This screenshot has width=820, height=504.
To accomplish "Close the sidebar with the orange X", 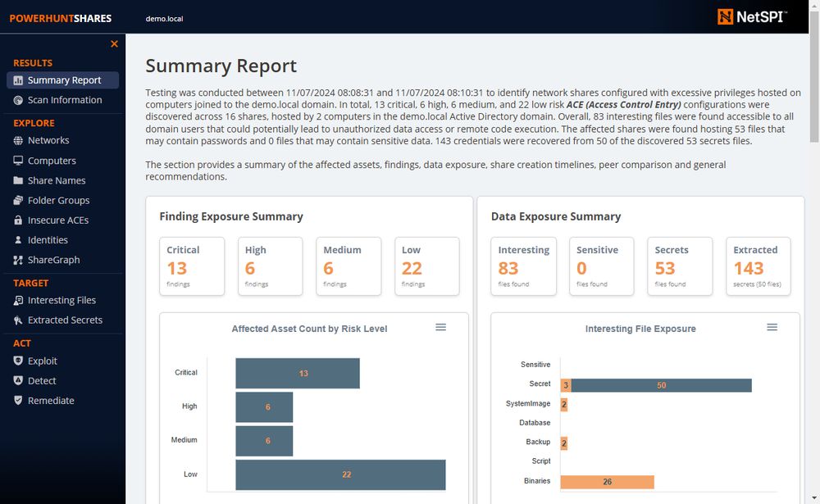I will tap(115, 44).
